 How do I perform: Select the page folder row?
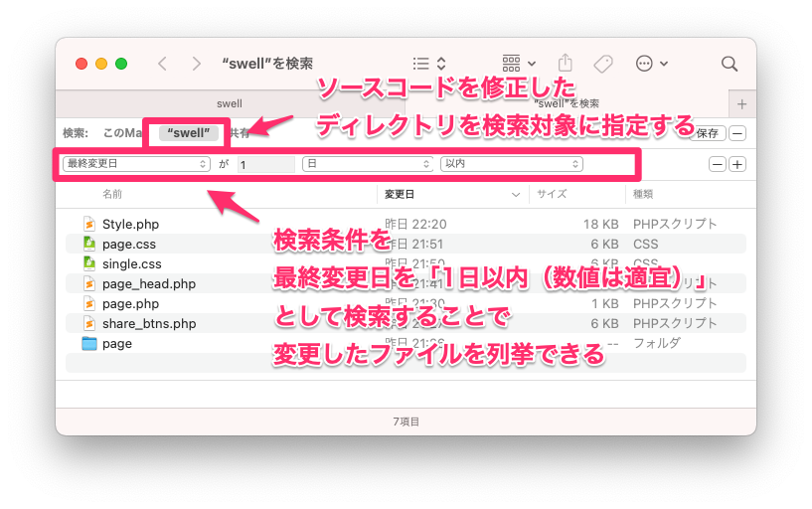tap(406, 344)
